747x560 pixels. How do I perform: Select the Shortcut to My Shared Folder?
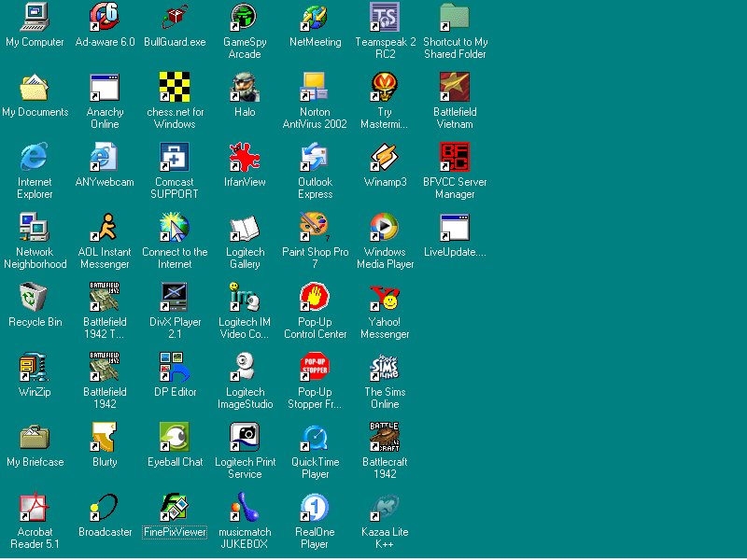455,17
